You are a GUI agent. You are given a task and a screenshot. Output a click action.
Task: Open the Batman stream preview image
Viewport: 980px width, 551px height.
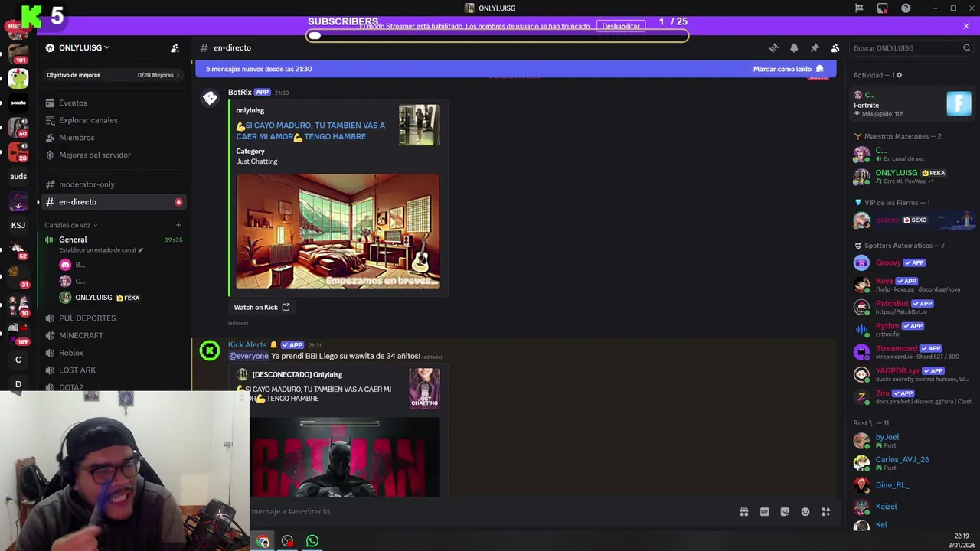345,457
